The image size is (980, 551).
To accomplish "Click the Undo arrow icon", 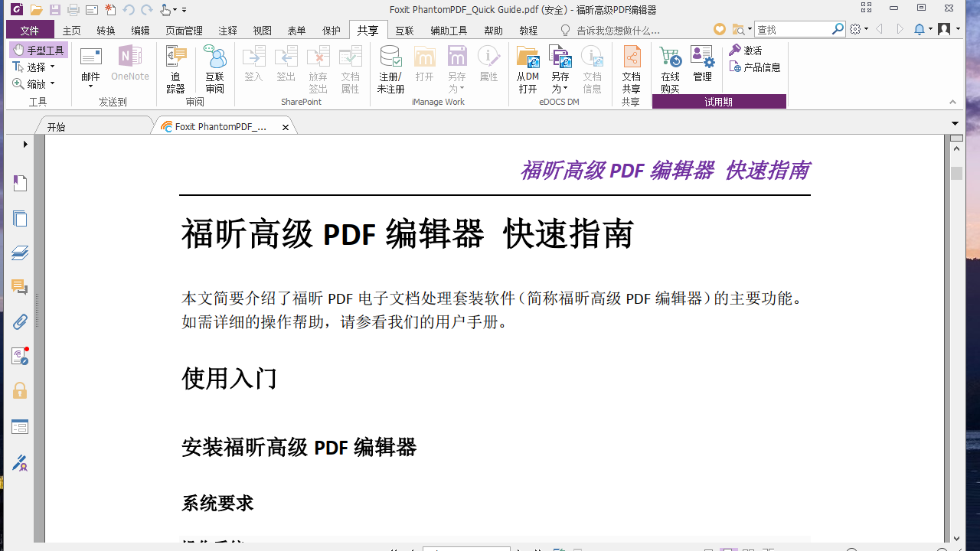I will tap(129, 10).
